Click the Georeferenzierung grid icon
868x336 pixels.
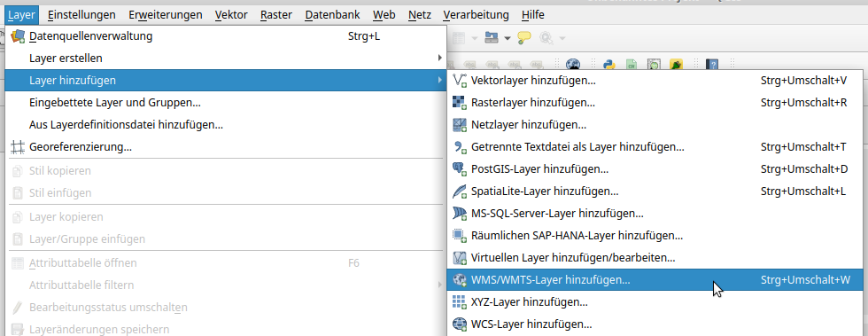(18, 147)
